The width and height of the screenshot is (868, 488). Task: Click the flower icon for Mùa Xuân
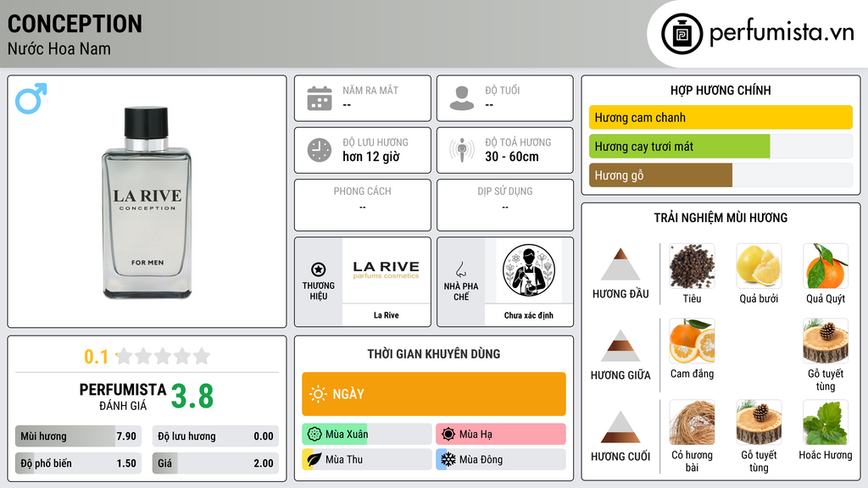click(x=314, y=434)
